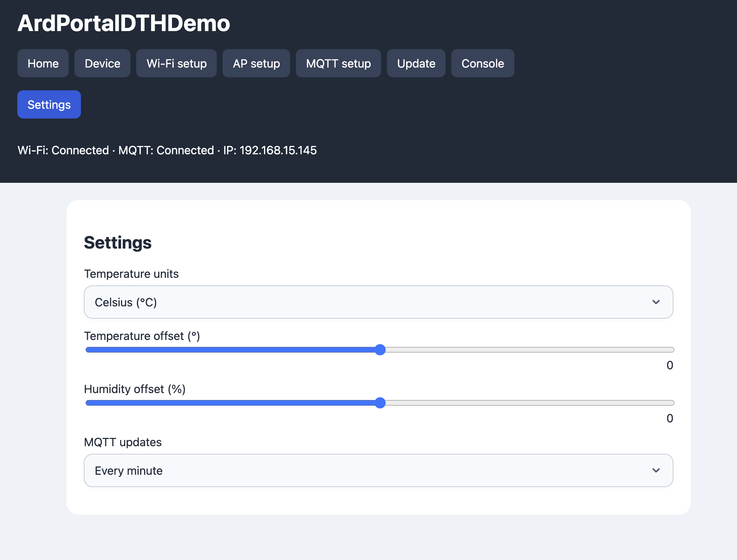
Task: Click the Temperature offset value 0
Action: tap(670, 365)
